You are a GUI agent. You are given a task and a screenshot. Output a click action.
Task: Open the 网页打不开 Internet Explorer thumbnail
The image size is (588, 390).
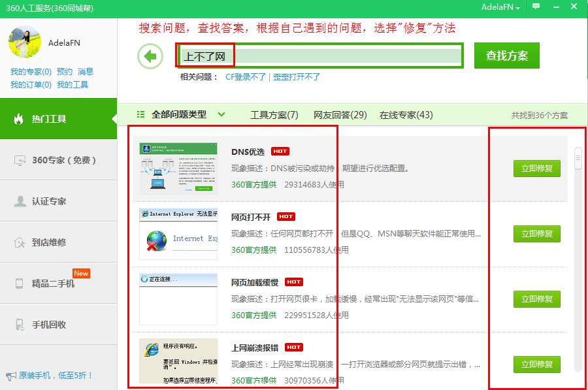tap(178, 234)
